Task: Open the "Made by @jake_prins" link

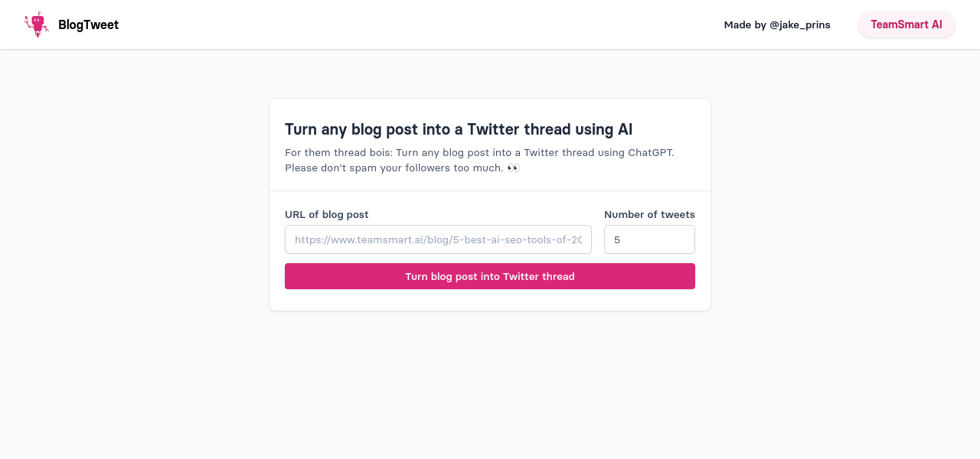Action: [x=776, y=24]
